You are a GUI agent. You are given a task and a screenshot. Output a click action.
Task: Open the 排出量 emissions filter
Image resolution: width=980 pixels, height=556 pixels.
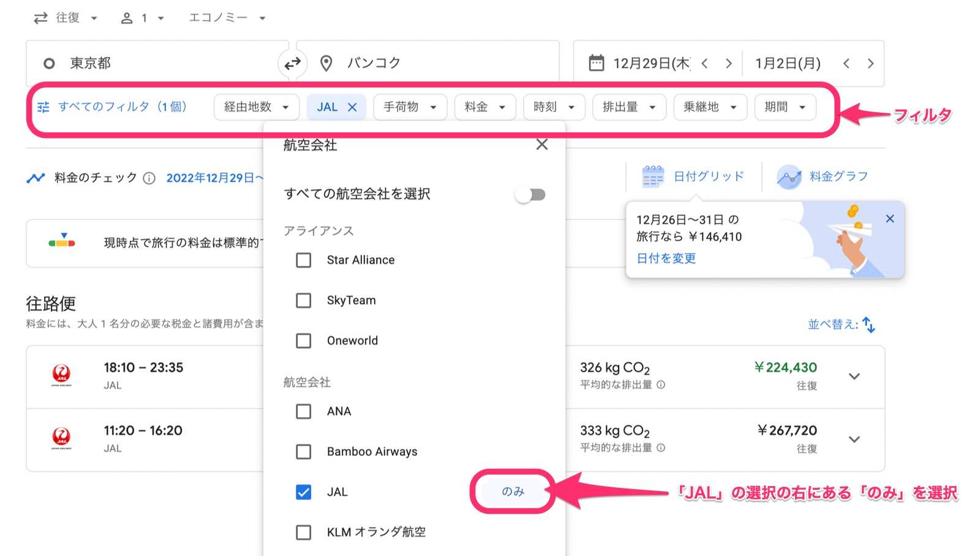(x=630, y=107)
